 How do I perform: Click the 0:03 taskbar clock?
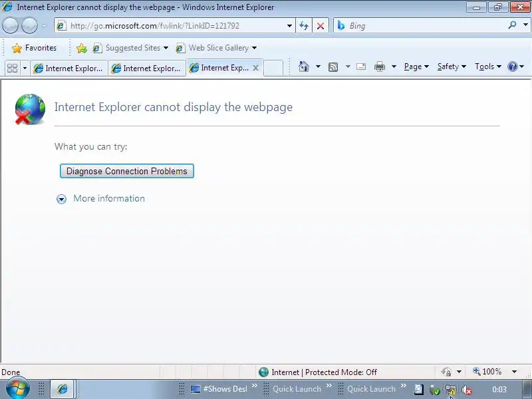click(x=499, y=390)
